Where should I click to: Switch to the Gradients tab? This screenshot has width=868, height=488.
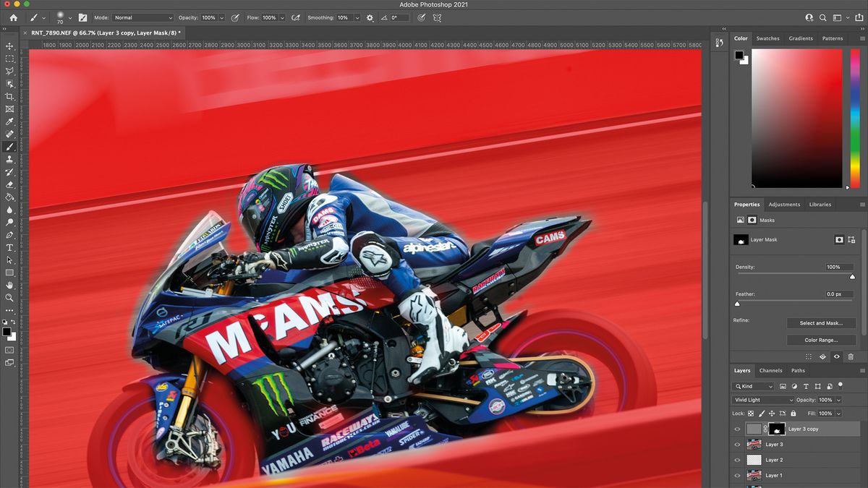click(801, 38)
